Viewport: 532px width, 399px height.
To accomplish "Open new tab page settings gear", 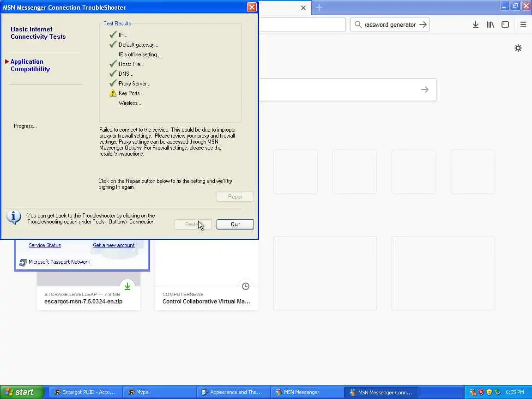I will [518, 48].
